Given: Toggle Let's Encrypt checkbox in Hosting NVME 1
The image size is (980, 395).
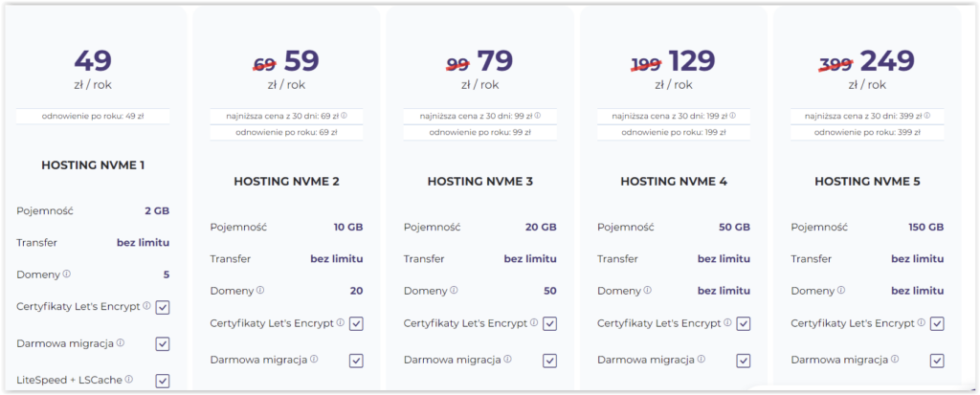Looking at the screenshot, I should click(x=163, y=307).
